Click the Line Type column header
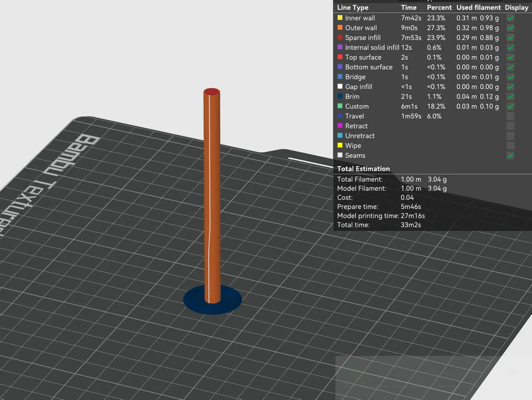This screenshot has height=400, width=532. pyautogui.click(x=353, y=7)
